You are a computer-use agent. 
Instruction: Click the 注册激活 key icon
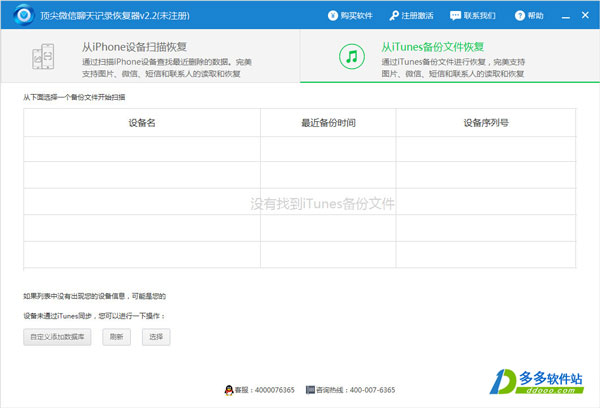click(394, 16)
